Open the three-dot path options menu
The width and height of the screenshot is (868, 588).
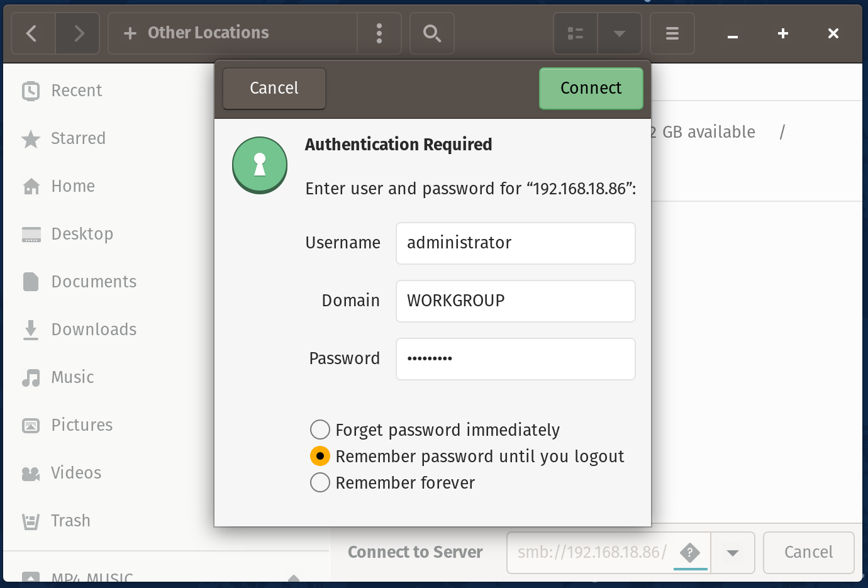(x=379, y=33)
